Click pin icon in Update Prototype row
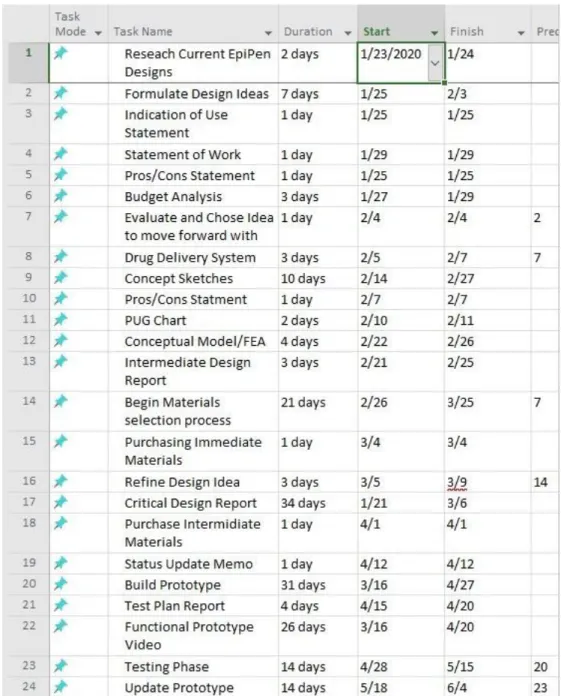 pos(60,687)
